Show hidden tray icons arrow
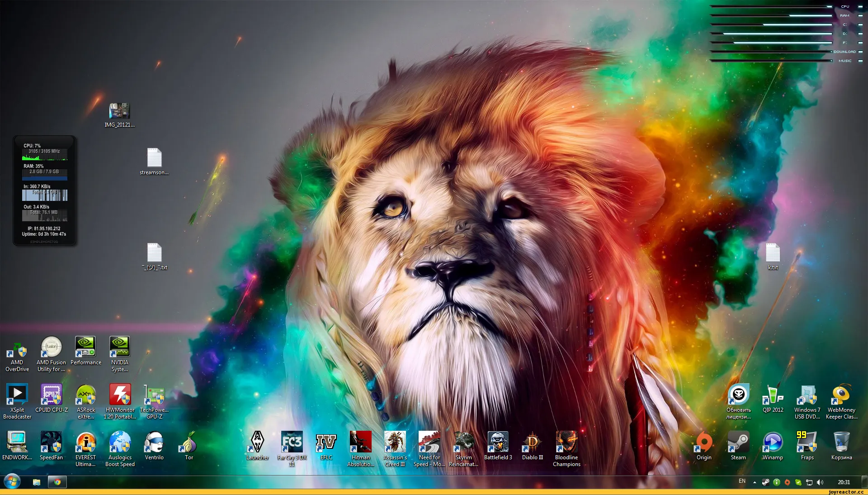 [755, 482]
